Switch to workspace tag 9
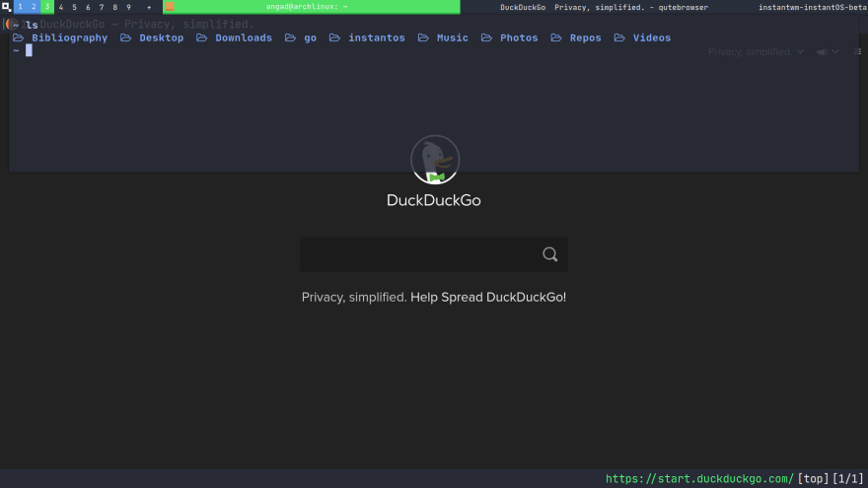This screenshot has height=488, width=868. pyautogui.click(x=128, y=7)
